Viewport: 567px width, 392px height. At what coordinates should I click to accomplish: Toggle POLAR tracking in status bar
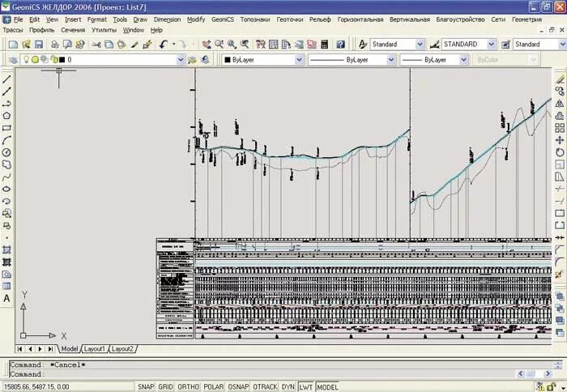pyautogui.click(x=213, y=386)
